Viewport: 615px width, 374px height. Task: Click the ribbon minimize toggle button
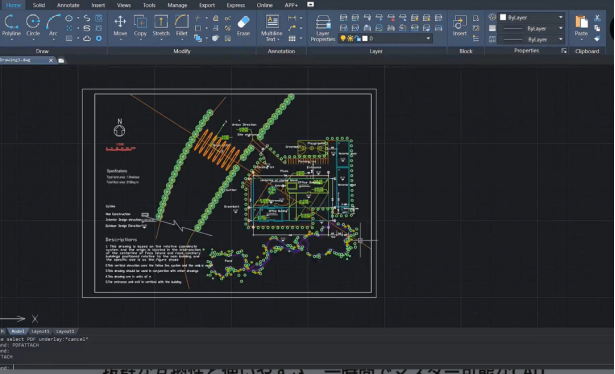(x=310, y=4)
